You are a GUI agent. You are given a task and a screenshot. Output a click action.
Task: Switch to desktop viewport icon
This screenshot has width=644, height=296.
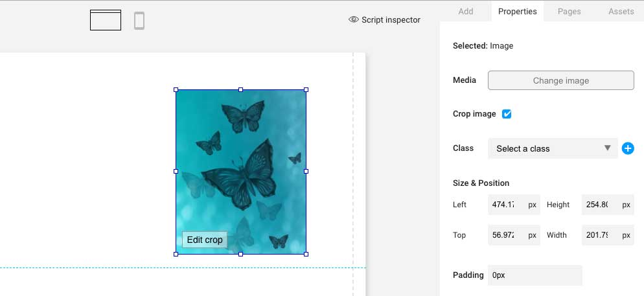click(x=106, y=21)
